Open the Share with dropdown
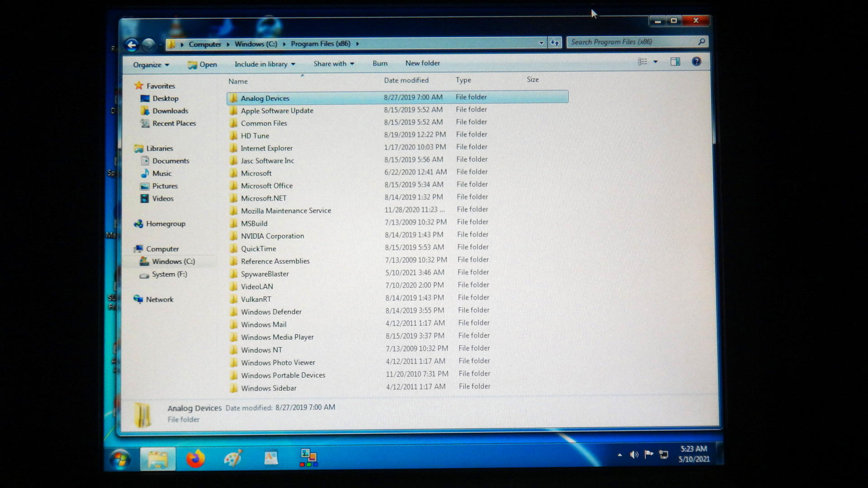This screenshot has width=868, height=488. point(334,64)
